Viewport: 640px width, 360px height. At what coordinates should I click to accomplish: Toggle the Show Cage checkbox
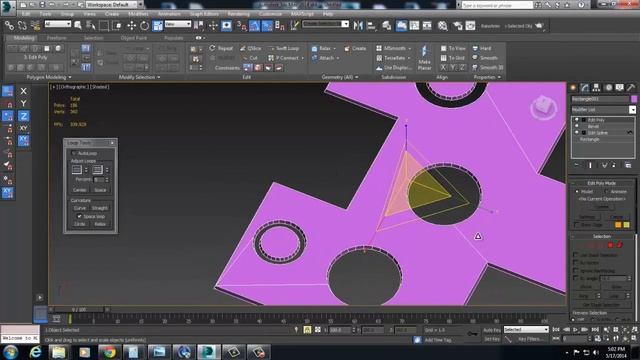point(576,225)
